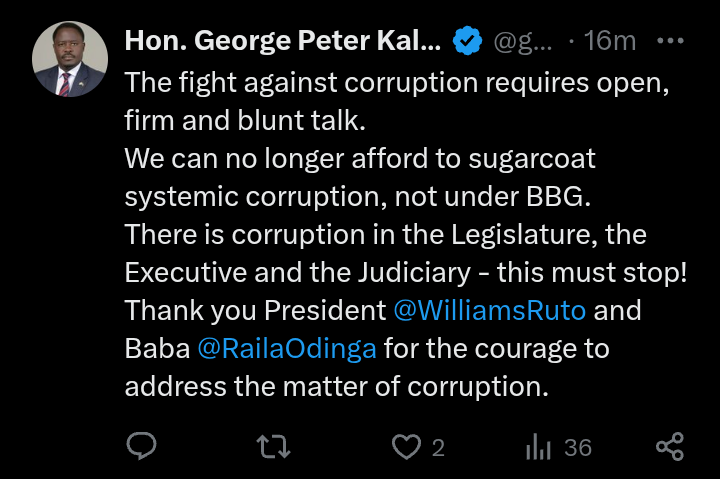
Task: Click the view count number 36
Action: pyautogui.click(x=577, y=448)
